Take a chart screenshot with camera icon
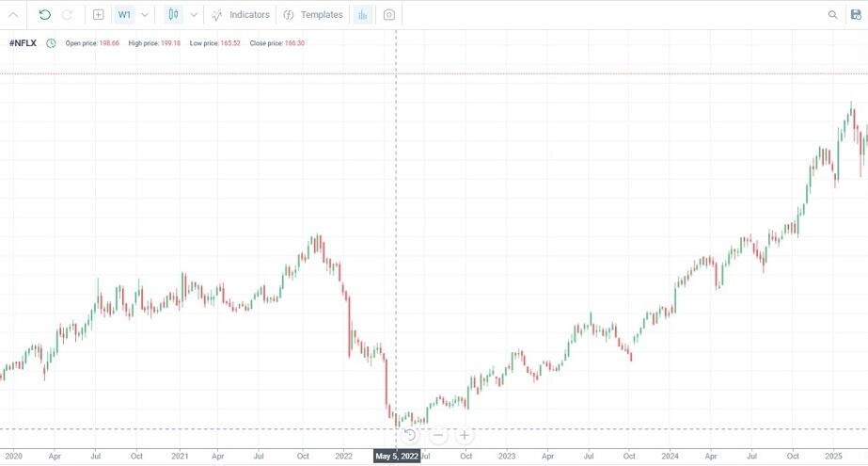This screenshot has height=466, width=868. 389,15
